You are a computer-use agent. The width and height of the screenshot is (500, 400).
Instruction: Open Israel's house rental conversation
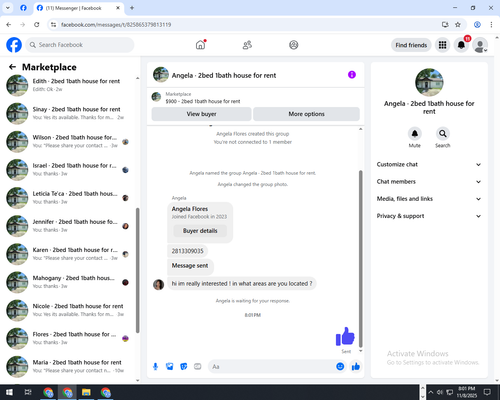point(69,170)
